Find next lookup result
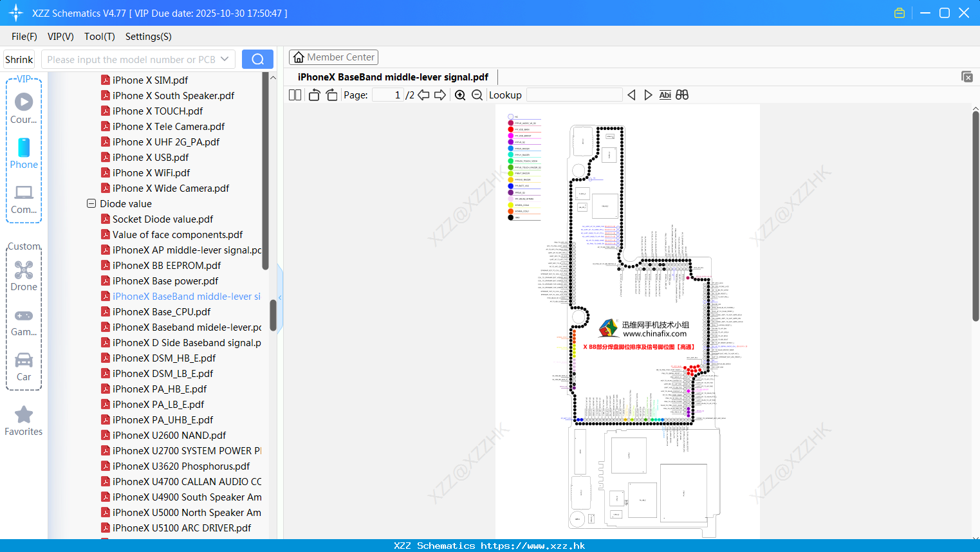Viewport: 980px width, 552px height. pyautogui.click(x=648, y=95)
